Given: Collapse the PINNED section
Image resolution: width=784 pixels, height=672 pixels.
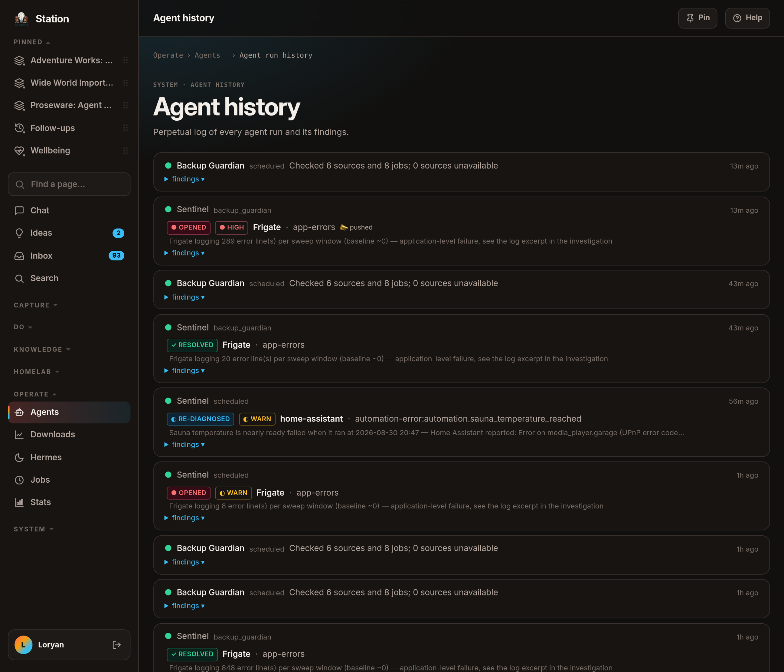Looking at the screenshot, I should coord(32,42).
